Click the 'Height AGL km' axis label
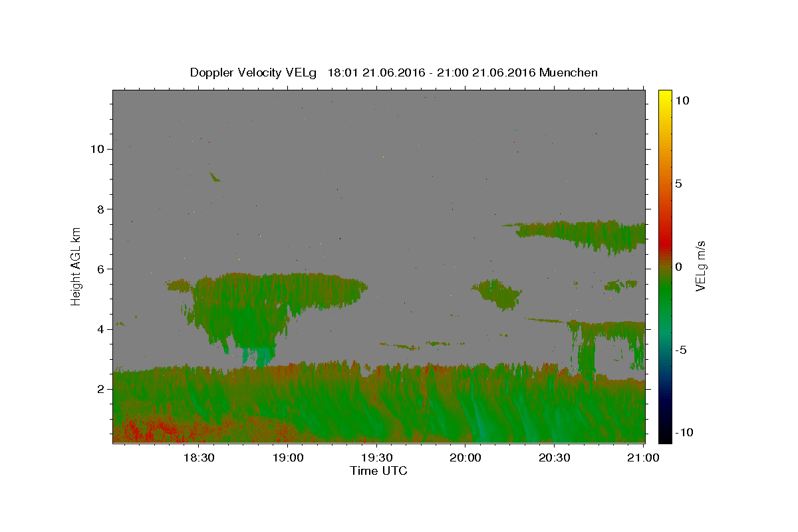The height and width of the screenshot is (532, 798). 76,266
